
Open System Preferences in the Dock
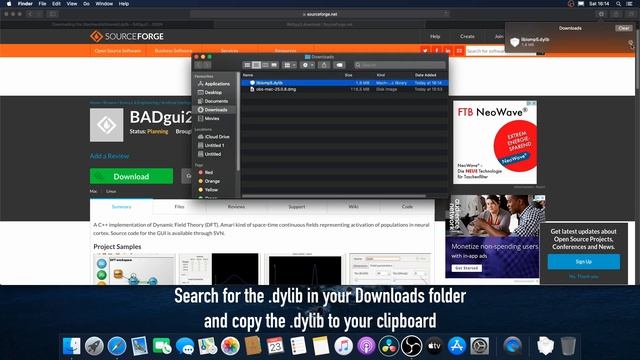[480, 346]
